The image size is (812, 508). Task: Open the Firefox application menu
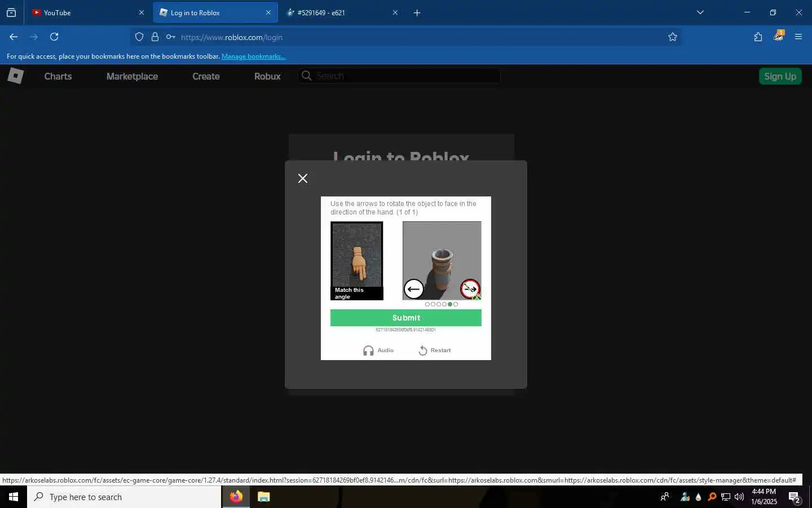click(x=798, y=37)
